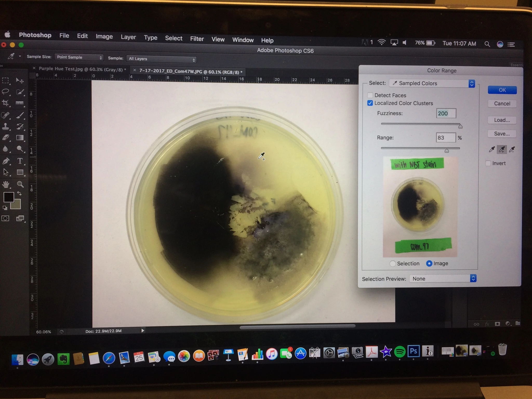Click the Subtract from Sample eyedropper
The image size is (532, 399).
(x=512, y=149)
